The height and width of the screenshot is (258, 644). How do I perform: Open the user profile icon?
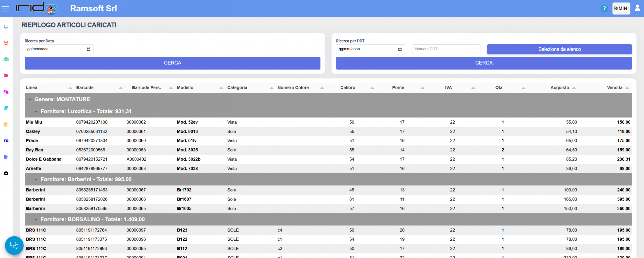pos(637,8)
